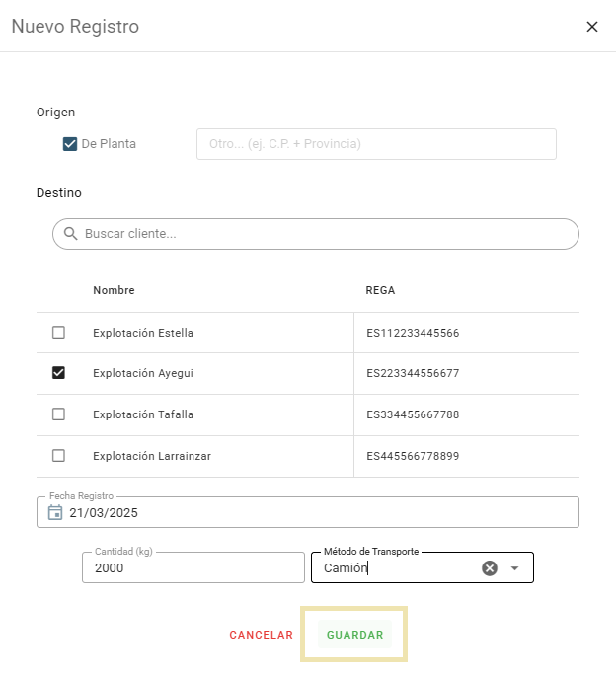Image resolution: width=616 pixels, height=677 pixels.
Task: Focus the Buscar cliente search field
Action: [316, 234]
